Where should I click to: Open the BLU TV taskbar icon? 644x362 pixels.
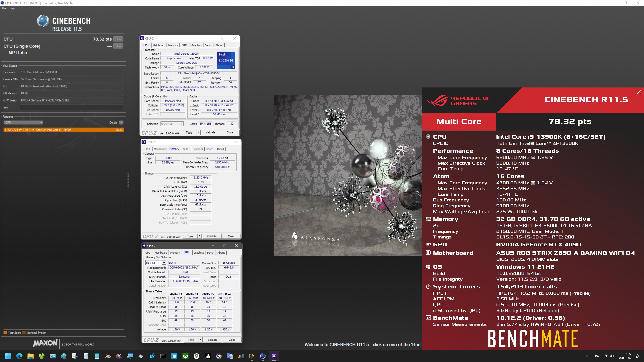point(174,356)
